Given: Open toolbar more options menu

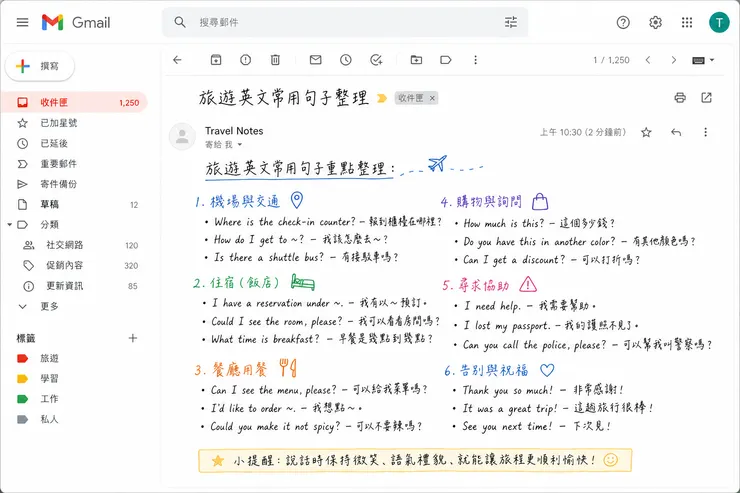Looking at the screenshot, I should 475,60.
